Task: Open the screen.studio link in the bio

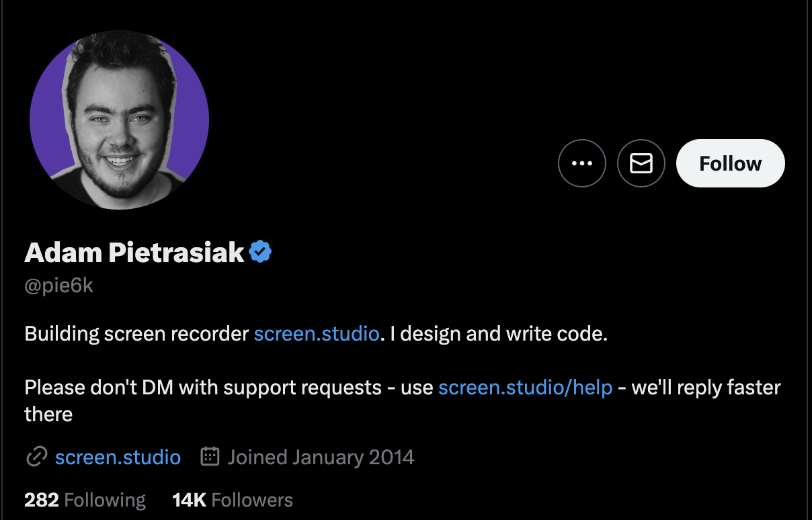Action: [x=316, y=333]
